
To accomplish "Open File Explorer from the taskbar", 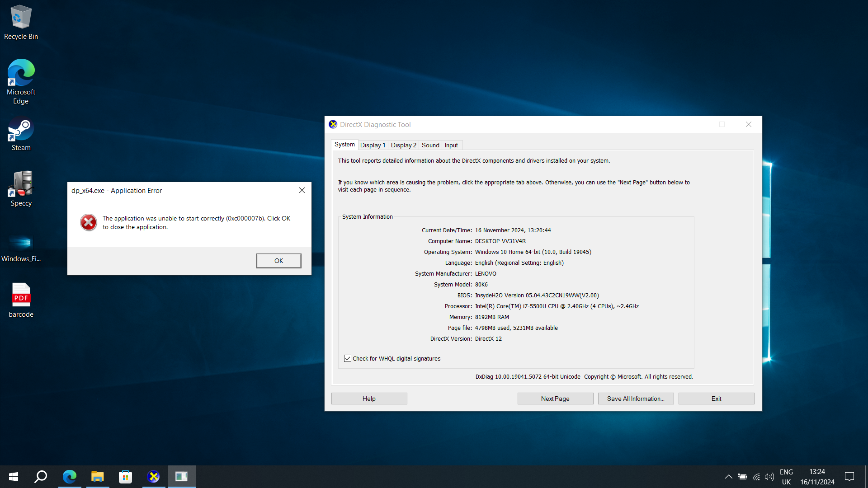I will (x=98, y=477).
